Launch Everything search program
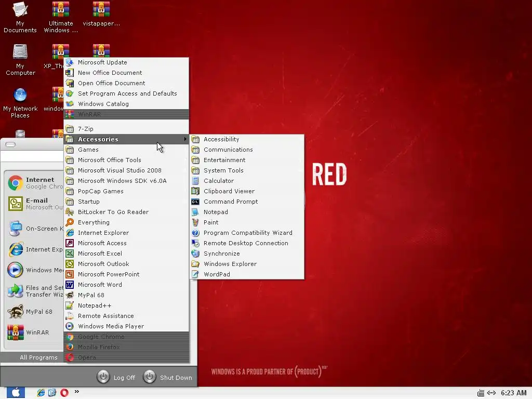Image resolution: width=532 pixels, height=399 pixels. 126,222
